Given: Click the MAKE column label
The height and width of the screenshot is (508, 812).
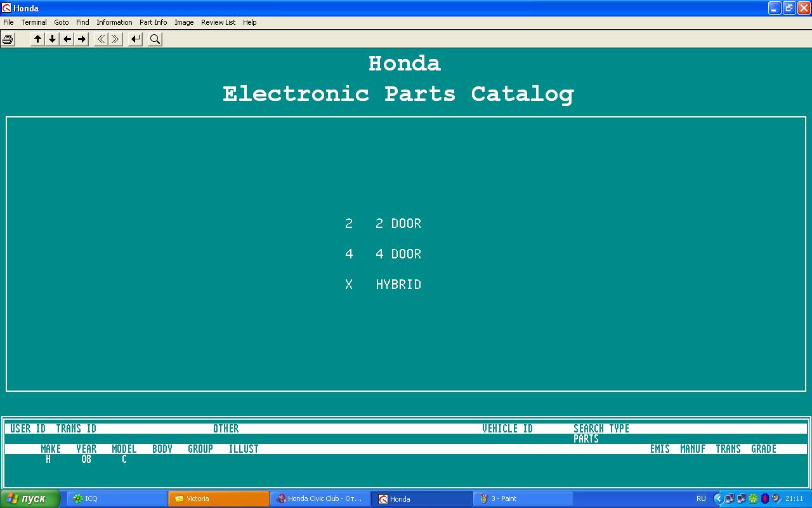Looking at the screenshot, I should [51, 449].
